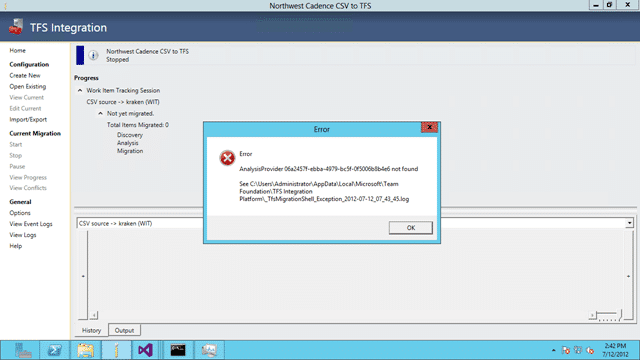Switch to the Output tab
Viewport: 640px width, 360px height.
124,331
